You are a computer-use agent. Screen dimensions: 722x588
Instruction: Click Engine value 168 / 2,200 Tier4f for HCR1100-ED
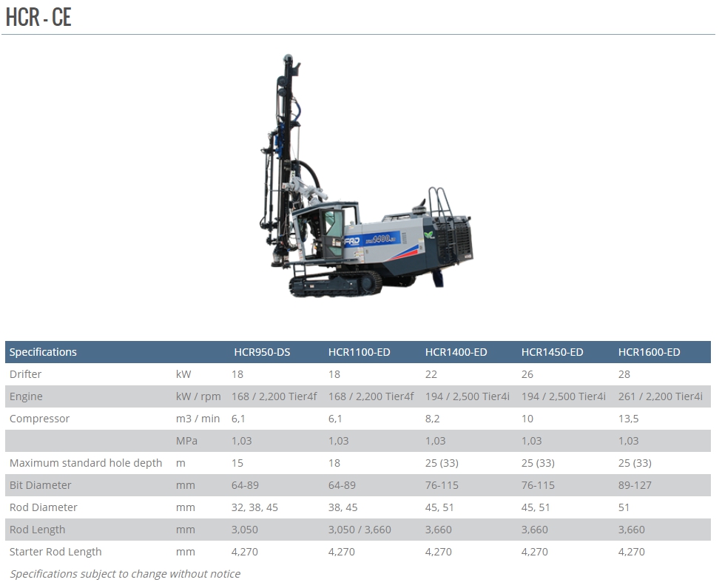(x=371, y=396)
